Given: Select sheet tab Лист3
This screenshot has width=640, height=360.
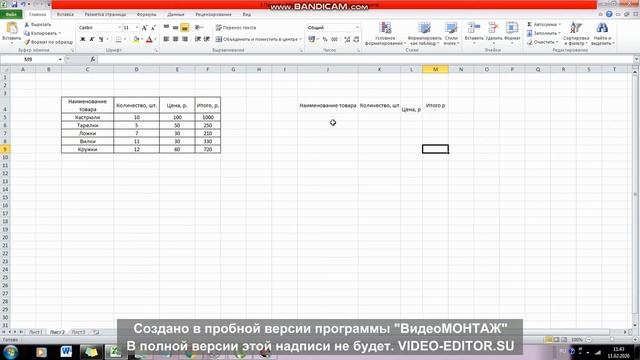Looking at the screenshot, I should click(78, 332).
